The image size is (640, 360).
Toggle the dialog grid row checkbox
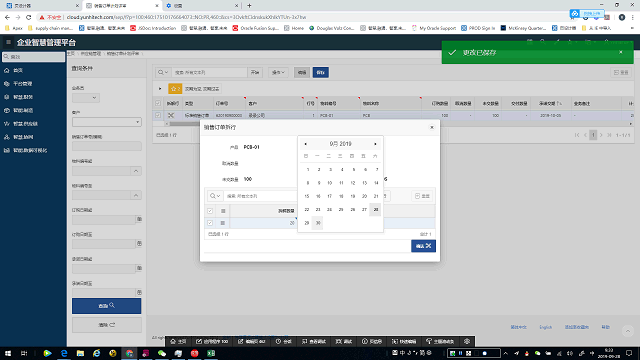point(210,223)
